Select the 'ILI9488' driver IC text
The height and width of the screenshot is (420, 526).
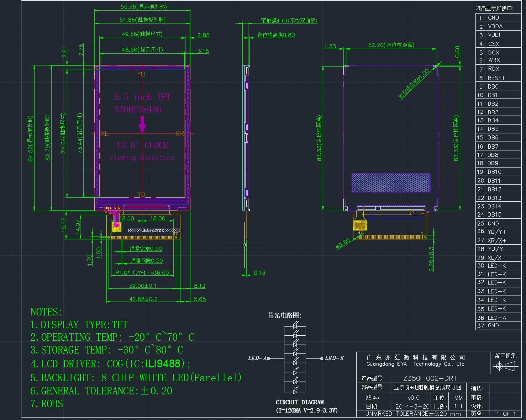[163, 363]
